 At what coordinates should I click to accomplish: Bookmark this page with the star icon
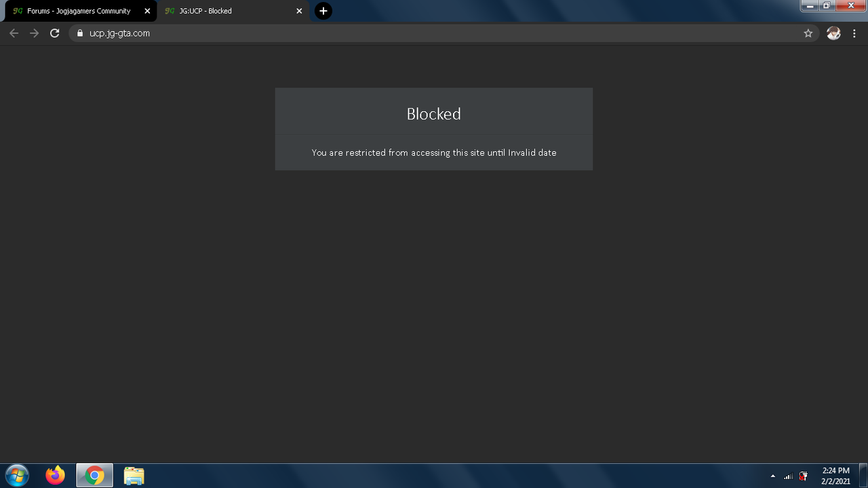(808, 33)
